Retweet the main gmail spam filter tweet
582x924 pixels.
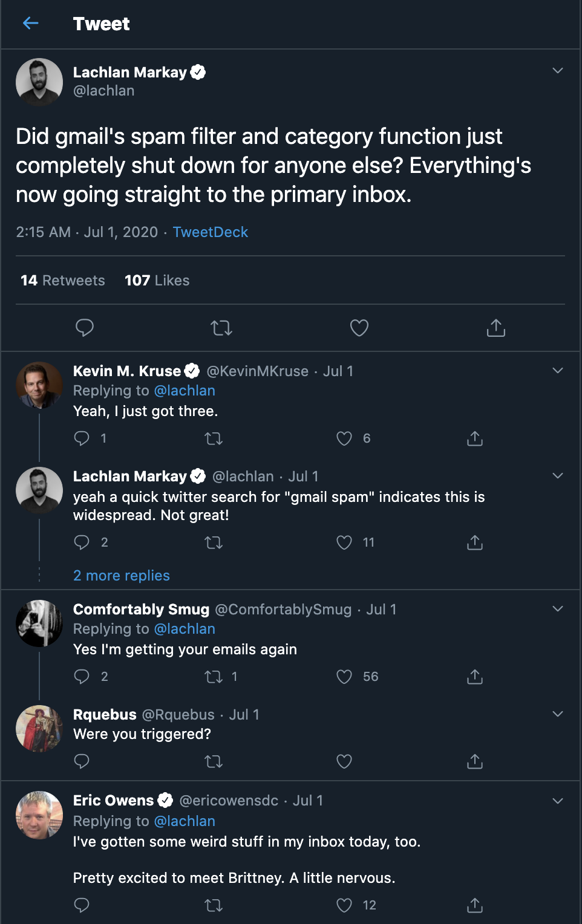click(221, 328)
